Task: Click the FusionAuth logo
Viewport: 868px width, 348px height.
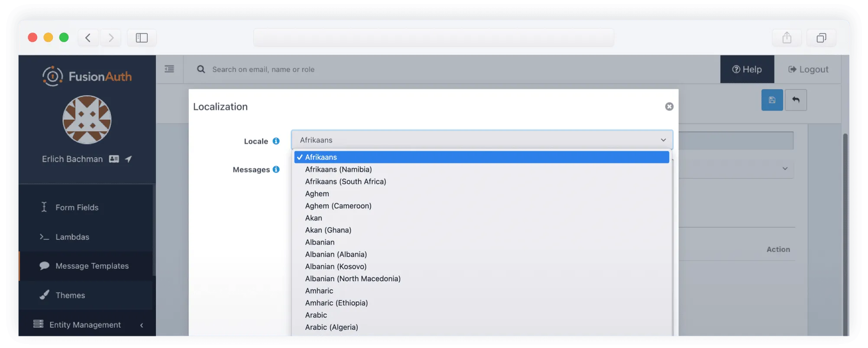Action: pos(87,76)
